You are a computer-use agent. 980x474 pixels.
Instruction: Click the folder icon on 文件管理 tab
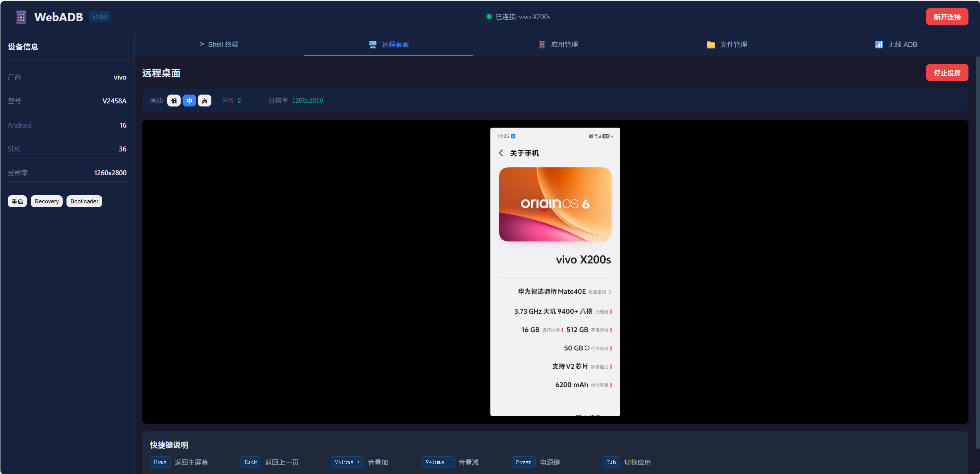tap(711, 45)
